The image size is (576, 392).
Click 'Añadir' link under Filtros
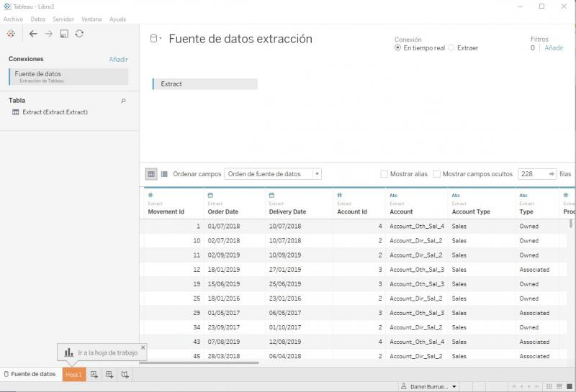(554, 47)
